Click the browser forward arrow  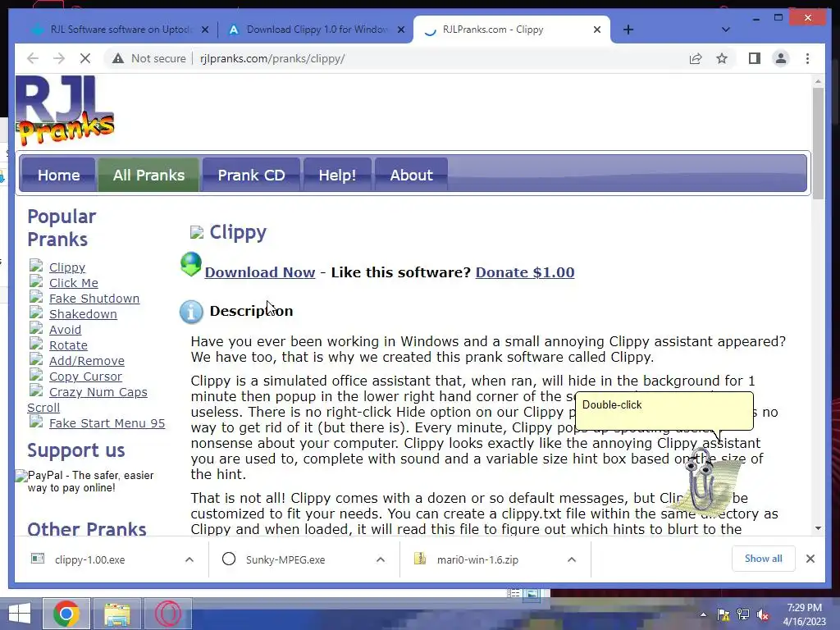(59, 58)
